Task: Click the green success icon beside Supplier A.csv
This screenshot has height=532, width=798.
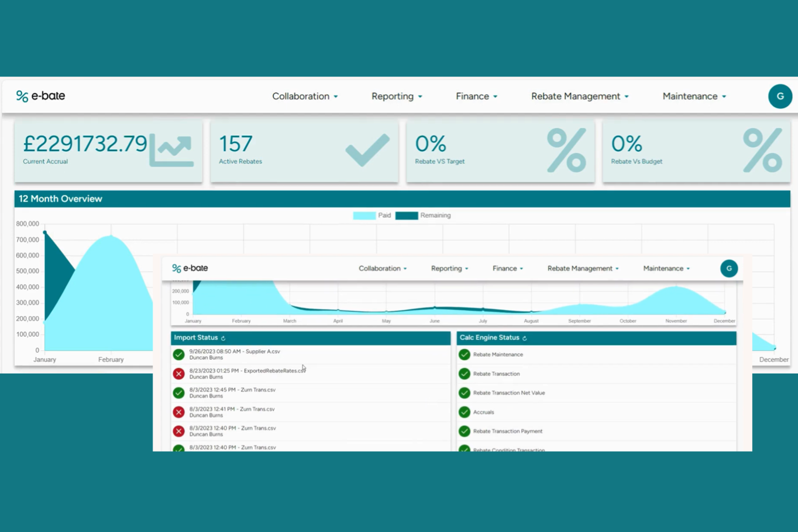Action: 178,354
